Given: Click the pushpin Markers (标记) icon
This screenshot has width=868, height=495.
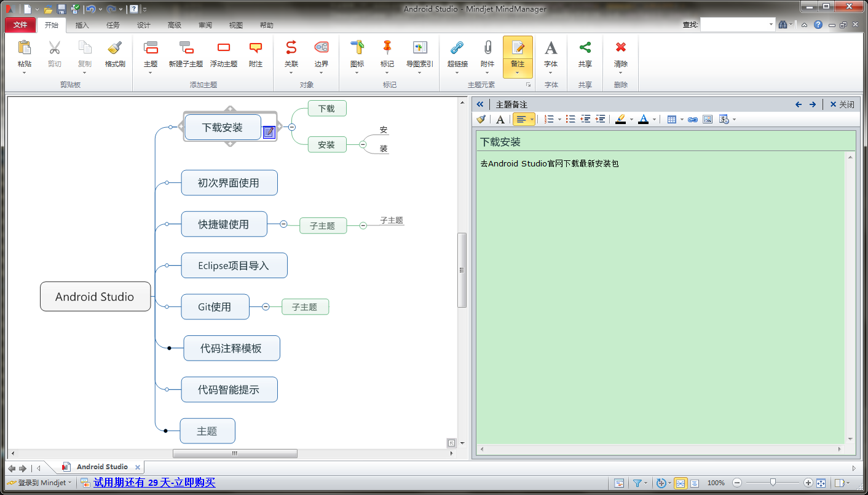Looking at the screenshot, I should coord(387,48).
